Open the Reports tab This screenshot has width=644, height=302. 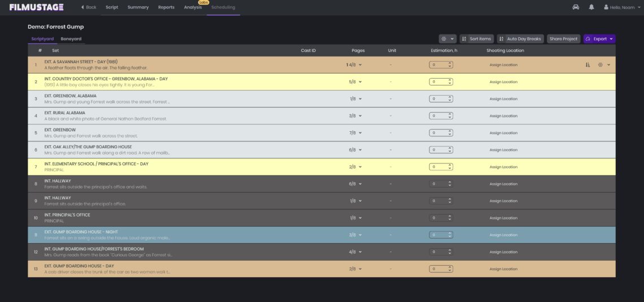click(x=166, y=7)
